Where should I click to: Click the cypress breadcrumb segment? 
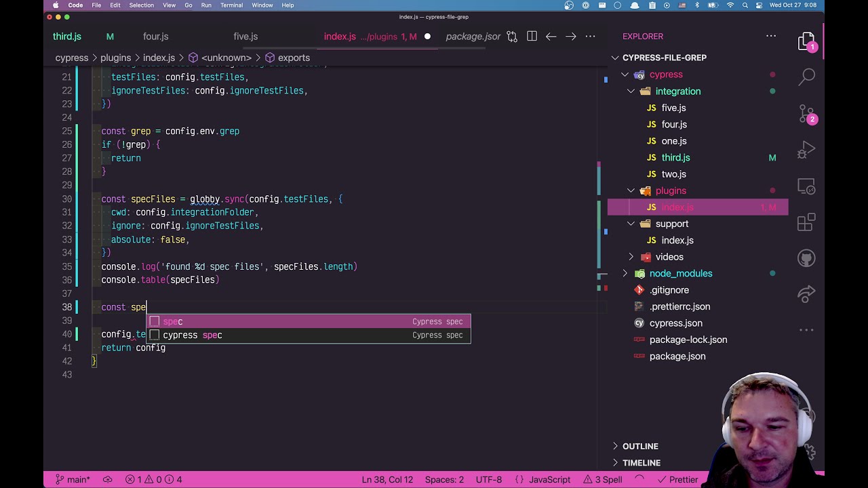point(72,58)
